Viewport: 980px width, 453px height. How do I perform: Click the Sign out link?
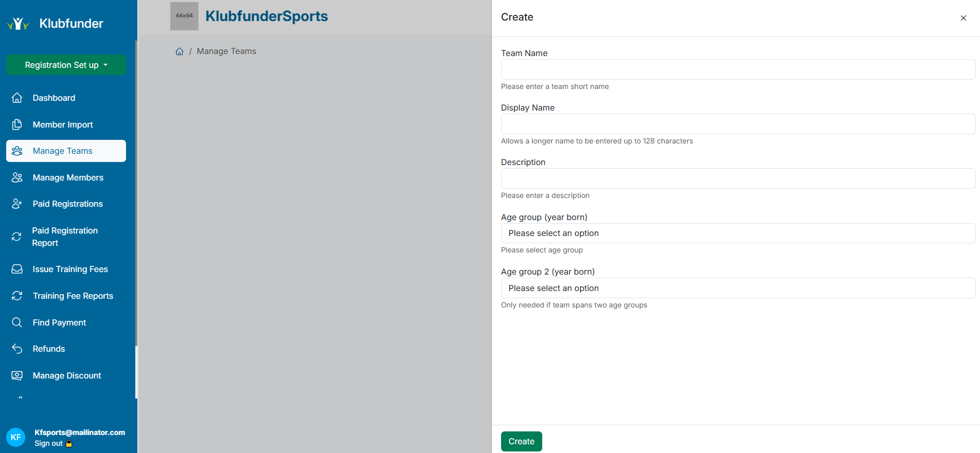coord(49,443)
